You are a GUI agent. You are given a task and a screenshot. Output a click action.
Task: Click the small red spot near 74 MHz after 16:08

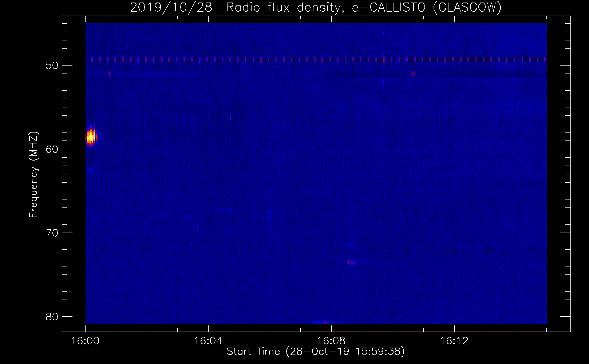click(x=352, y=262)
